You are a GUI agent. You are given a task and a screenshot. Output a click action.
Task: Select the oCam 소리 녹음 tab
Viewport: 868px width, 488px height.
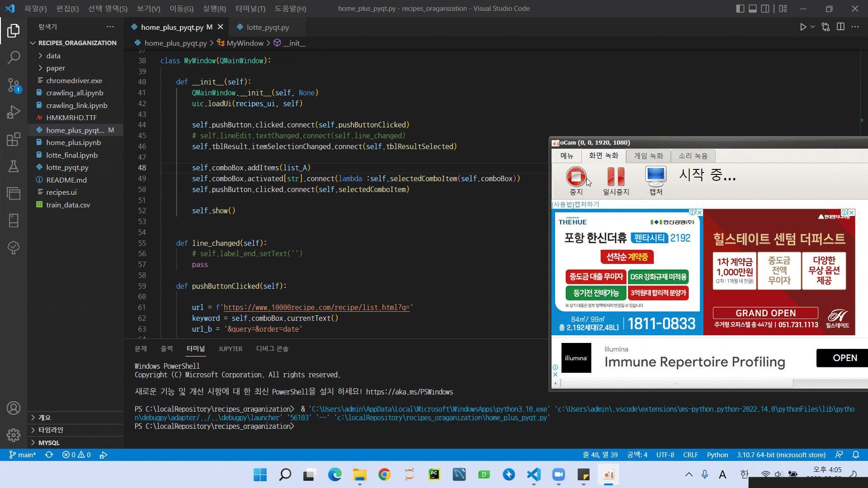[x=693, y=156]
